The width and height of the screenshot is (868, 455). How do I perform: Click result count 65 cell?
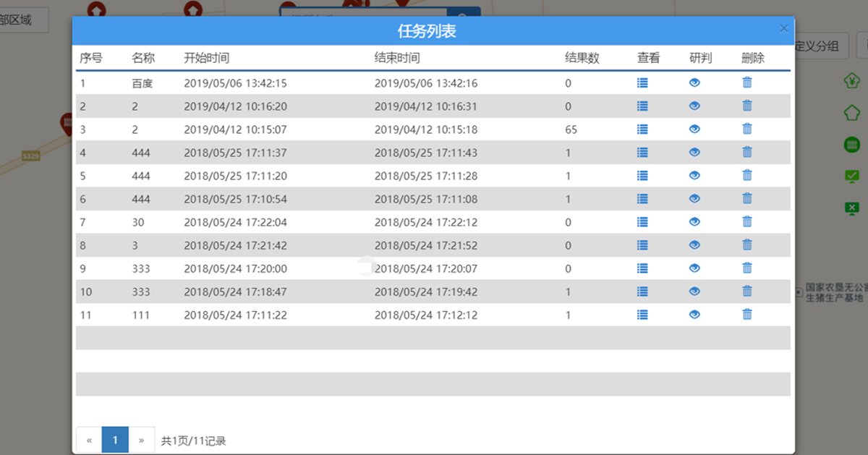point(571,129)
